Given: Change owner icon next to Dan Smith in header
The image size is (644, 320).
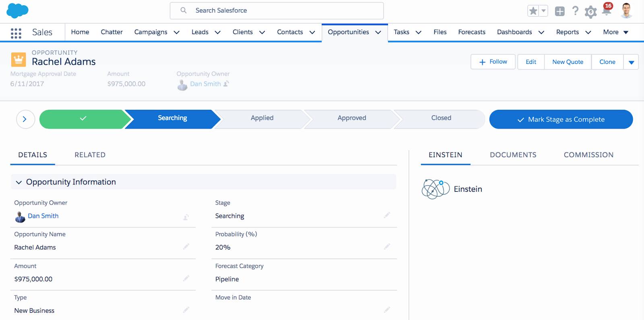Looking at the screenshot, I should point(226,84).
